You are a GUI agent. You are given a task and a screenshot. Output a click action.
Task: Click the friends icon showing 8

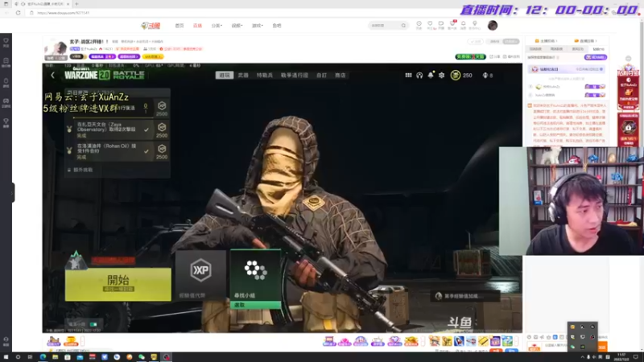(485, 75)
